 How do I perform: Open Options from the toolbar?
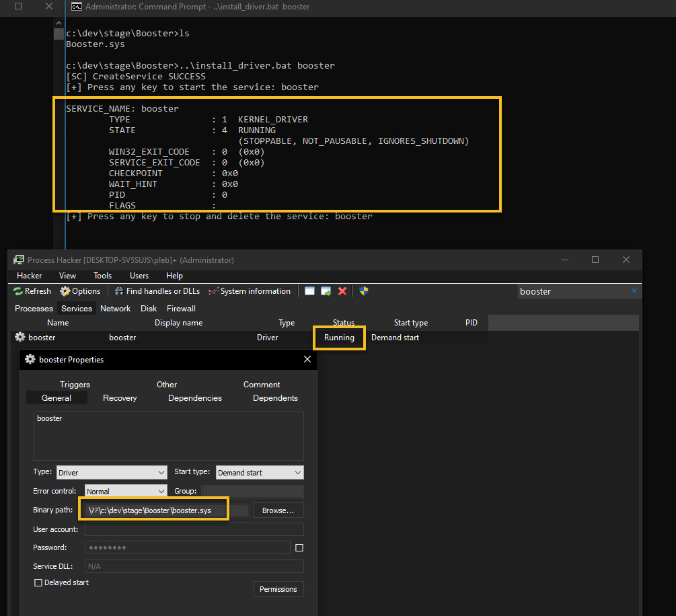[x=80, y=291]
